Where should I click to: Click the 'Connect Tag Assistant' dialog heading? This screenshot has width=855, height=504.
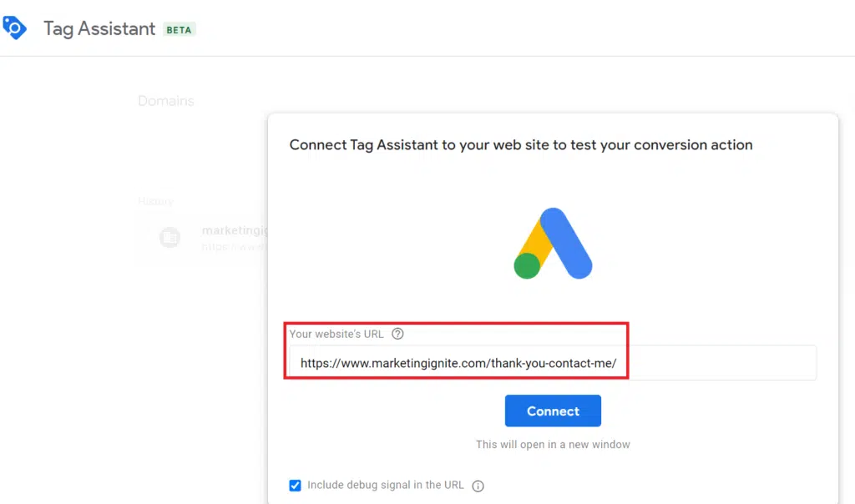521,145
